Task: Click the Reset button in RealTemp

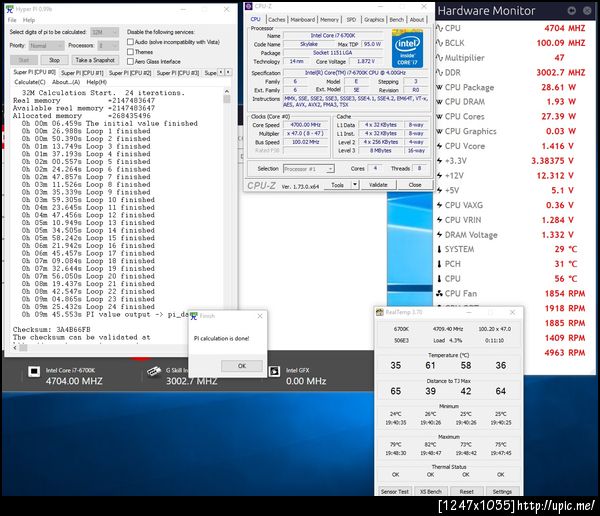Action: [x=466, y=492]
